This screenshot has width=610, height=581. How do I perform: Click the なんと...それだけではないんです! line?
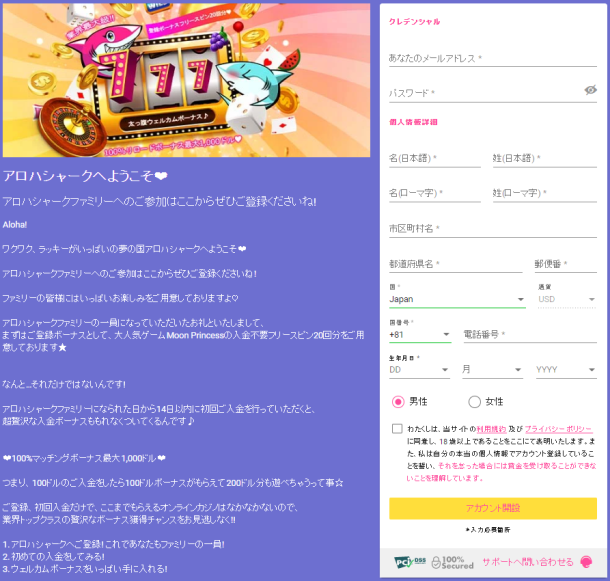(x=64, y=384)
